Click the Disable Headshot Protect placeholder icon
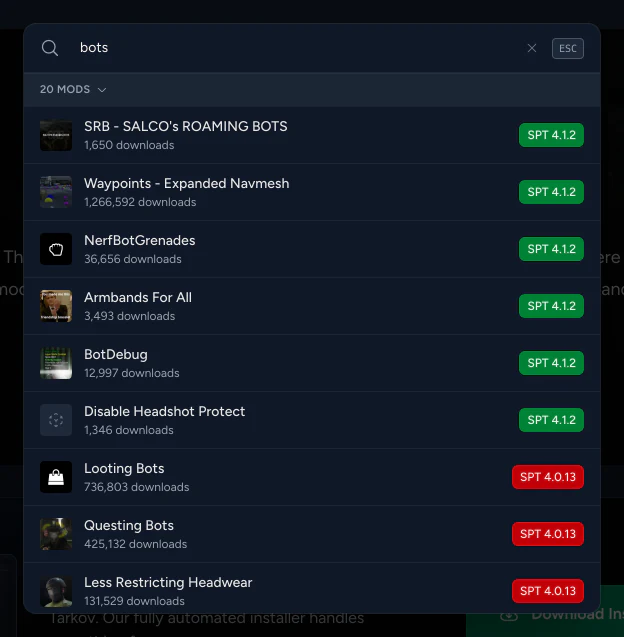This screenshot has width=624, height=637. (56, 420)
